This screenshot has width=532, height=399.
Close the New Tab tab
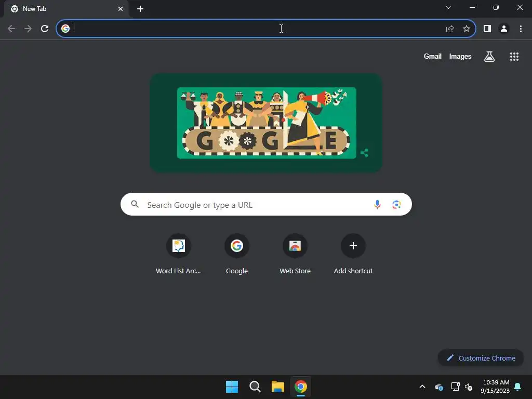pos(121,9)
